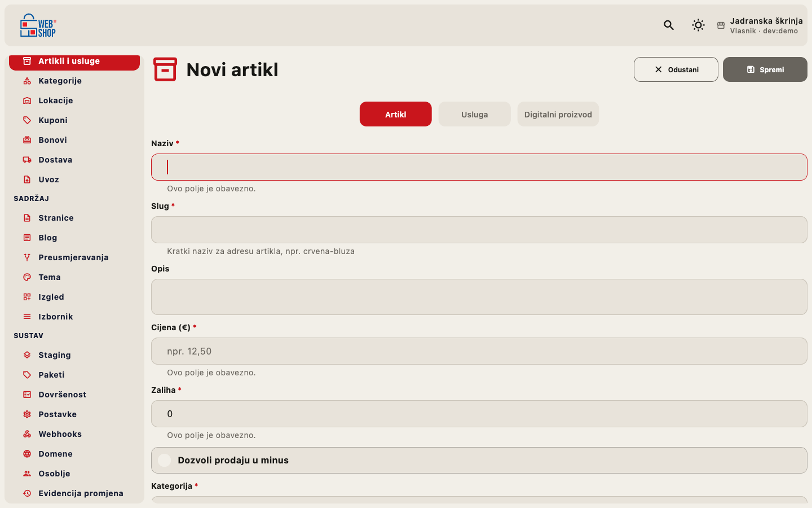Click the Evidencija promjena history icon
The height and width of the screenshot is (508, 812).
27,493
